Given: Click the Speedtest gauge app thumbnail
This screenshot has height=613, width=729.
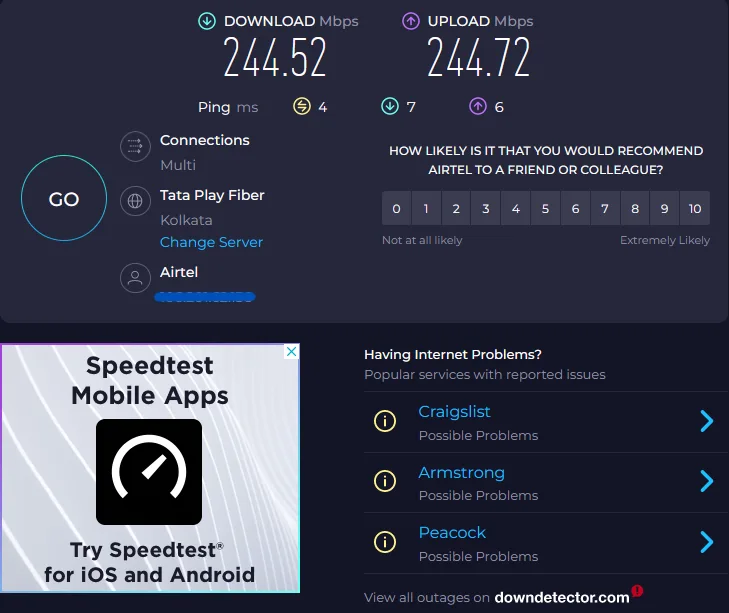Looking at the screenshot, I should tap(149, 472).
